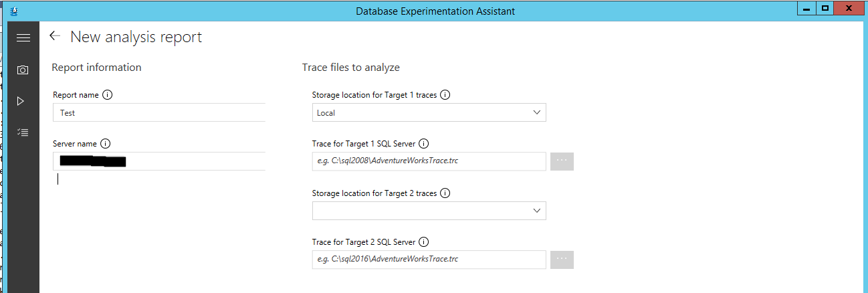Show info for Report name
868x293 pixels.
108,95
